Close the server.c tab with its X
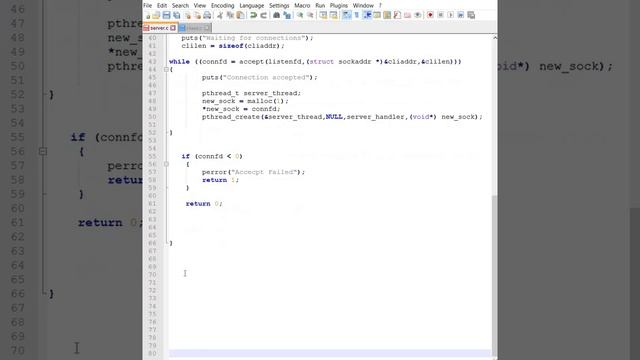Viewport: 640px width, 360px height. pos(173,28)
